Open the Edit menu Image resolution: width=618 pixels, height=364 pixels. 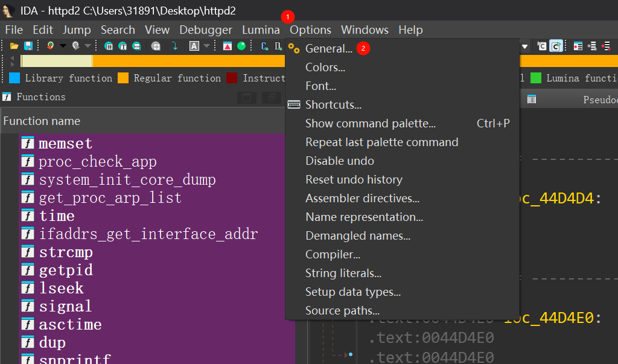[x=43, y=30]
